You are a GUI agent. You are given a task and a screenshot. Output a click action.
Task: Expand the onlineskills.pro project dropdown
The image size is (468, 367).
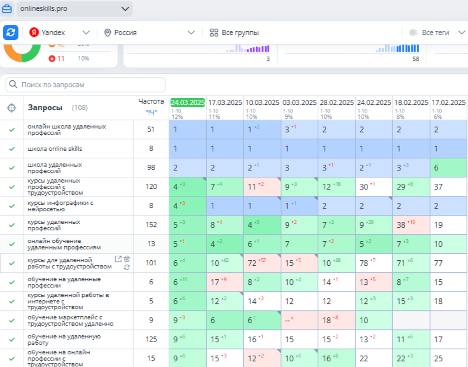(x=125, y=9)
